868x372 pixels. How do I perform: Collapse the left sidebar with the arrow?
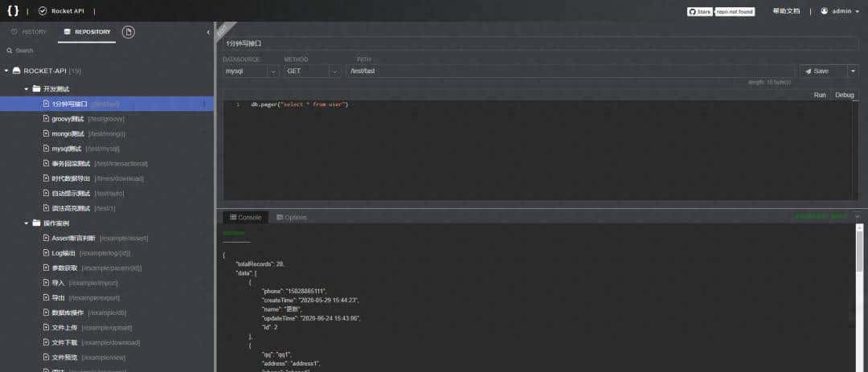click(208, 32)
